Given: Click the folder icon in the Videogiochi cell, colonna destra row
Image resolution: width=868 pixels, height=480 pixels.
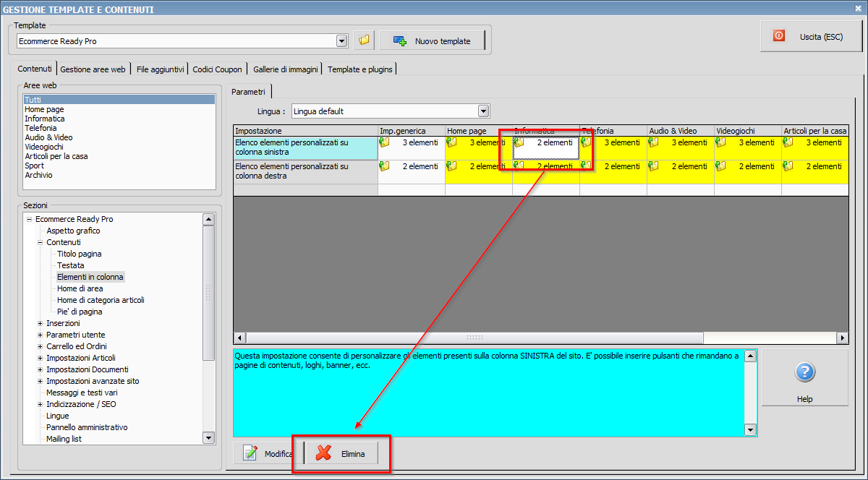Looking at the screenshot, I should click(721, 166).
